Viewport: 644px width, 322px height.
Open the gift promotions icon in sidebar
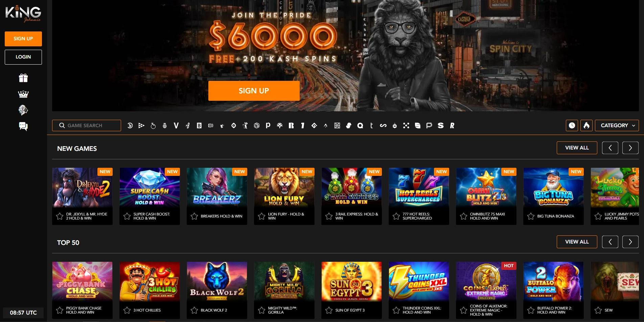point(23,78)
